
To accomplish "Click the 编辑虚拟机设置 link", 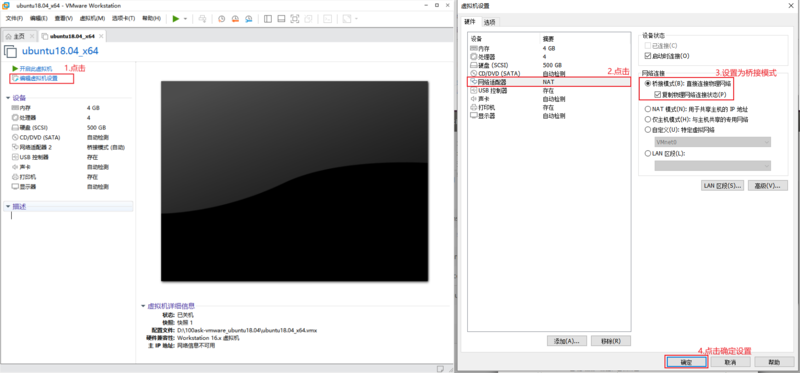I will [39, 79].
